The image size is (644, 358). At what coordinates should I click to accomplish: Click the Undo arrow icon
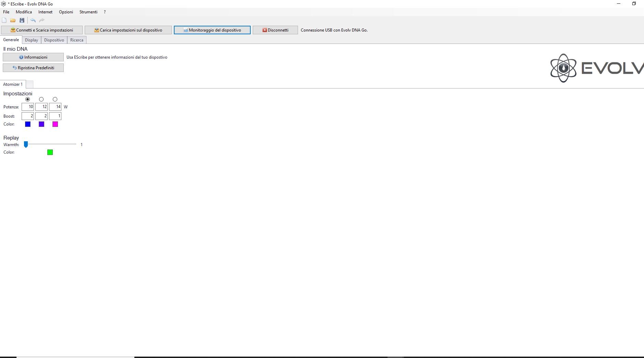click(x=33, y=21)
